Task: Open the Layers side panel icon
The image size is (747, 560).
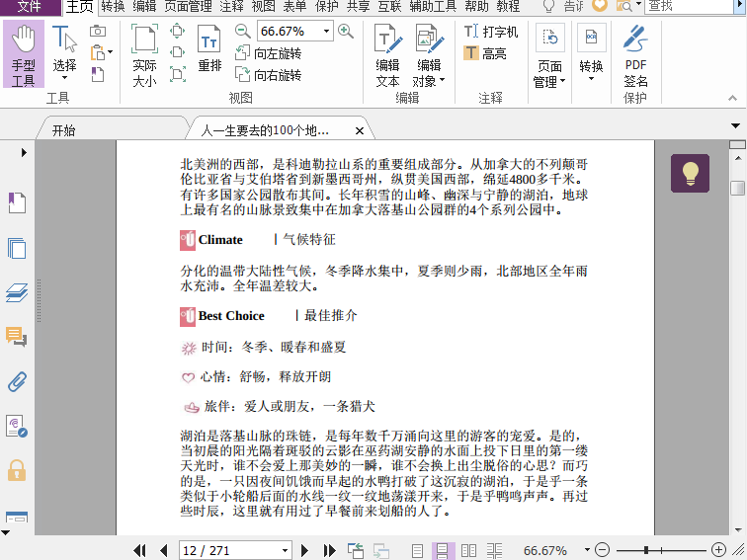Action: 17,292
